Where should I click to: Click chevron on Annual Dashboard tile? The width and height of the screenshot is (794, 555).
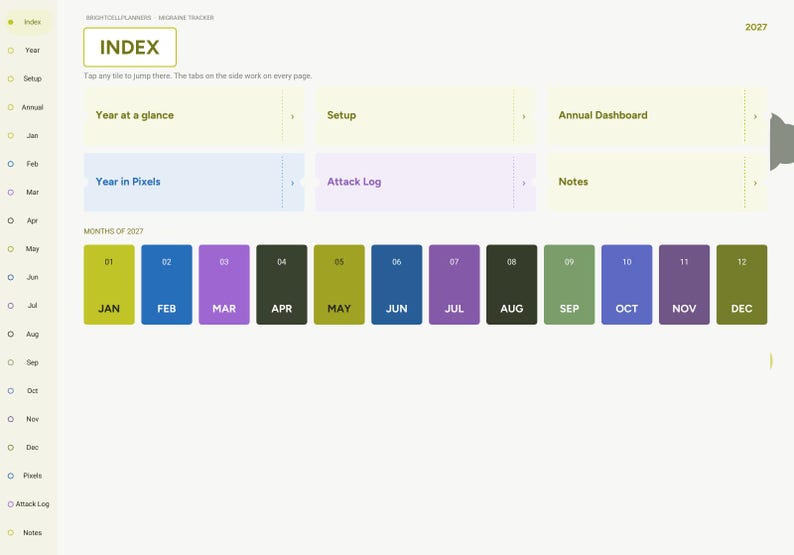[x=756, y=117]
